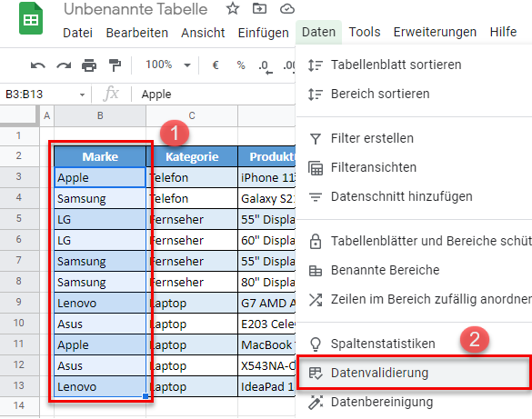This screenshot has width=532, height=419.
Task: Click the move-to-folder icon
Action: click(x=259, y=8)
